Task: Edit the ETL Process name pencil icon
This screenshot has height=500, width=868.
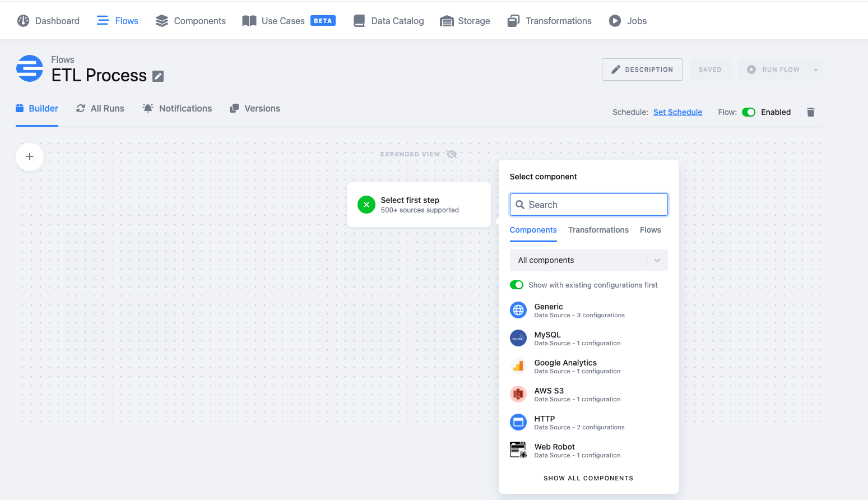Action: pos(159,76)
